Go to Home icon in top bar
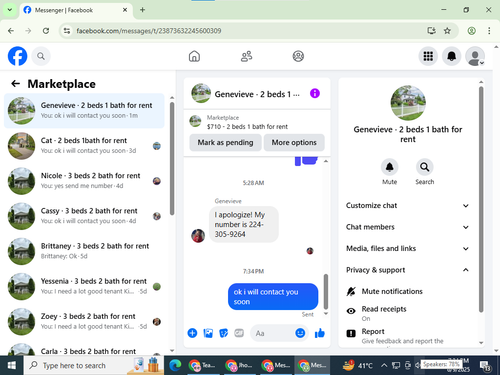 click(x=194, y=56)
